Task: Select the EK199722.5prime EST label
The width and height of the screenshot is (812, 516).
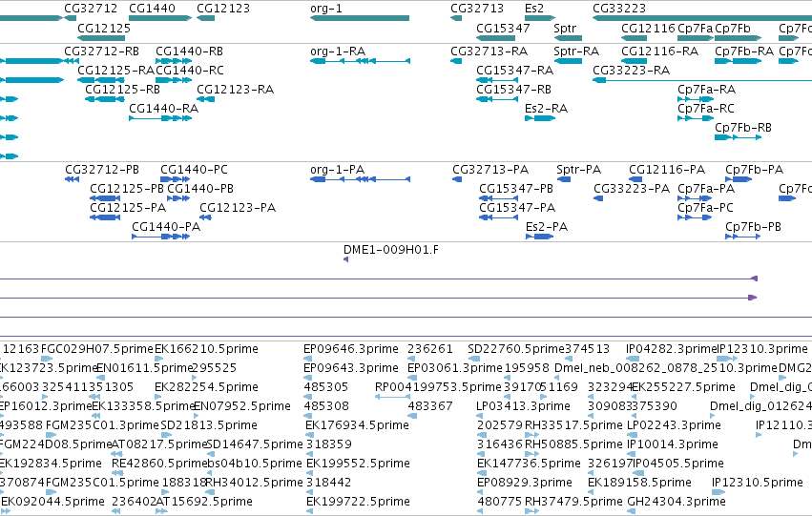Action: 358,501
